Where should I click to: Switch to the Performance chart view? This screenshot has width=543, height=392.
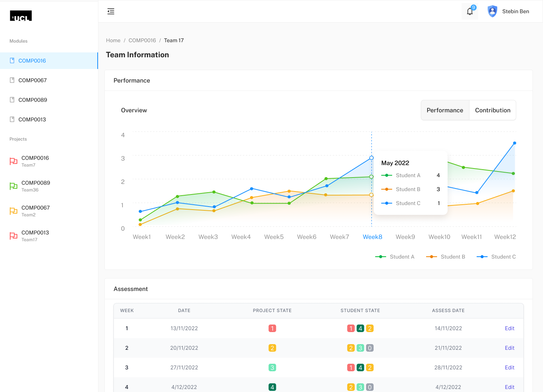(445, 110)
